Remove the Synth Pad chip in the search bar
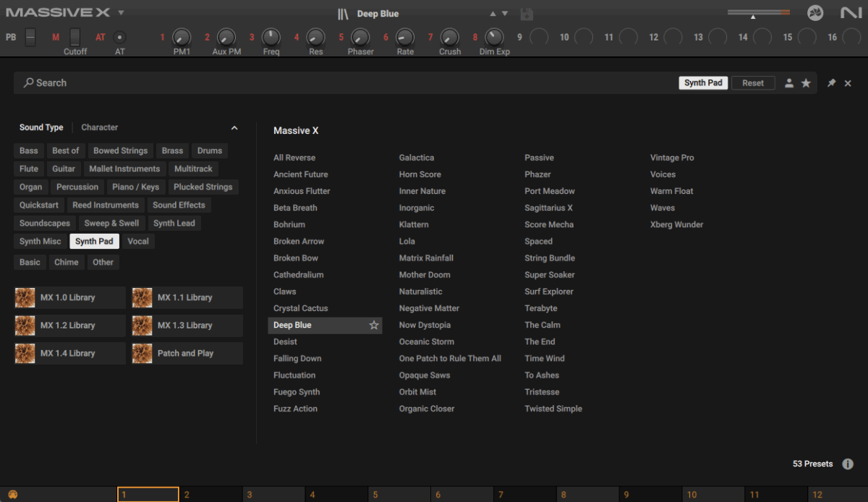868x502 pixels. pyautogui.click(x=704, y=83)
